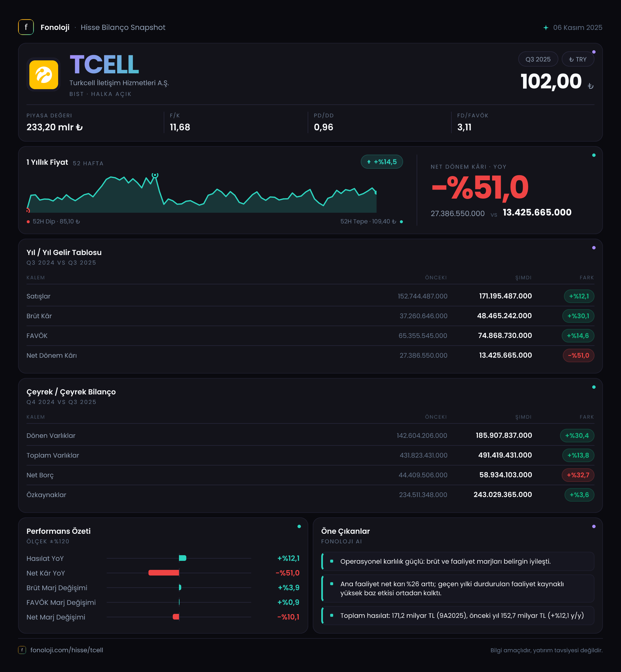Click the PD/DD value 0,96
The image size is (621, 672).
click(x=323, y=127)
